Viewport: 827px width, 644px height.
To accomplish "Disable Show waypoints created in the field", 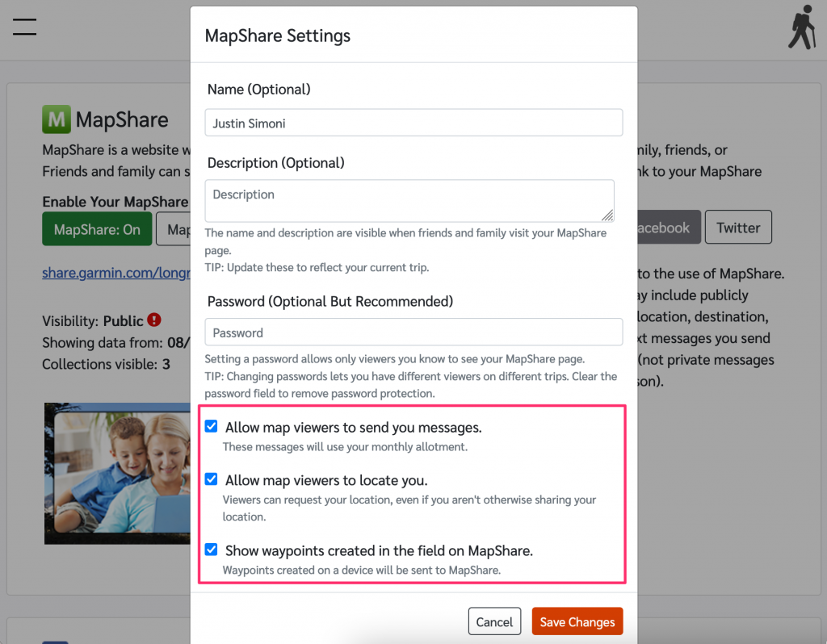I will 212,550.
